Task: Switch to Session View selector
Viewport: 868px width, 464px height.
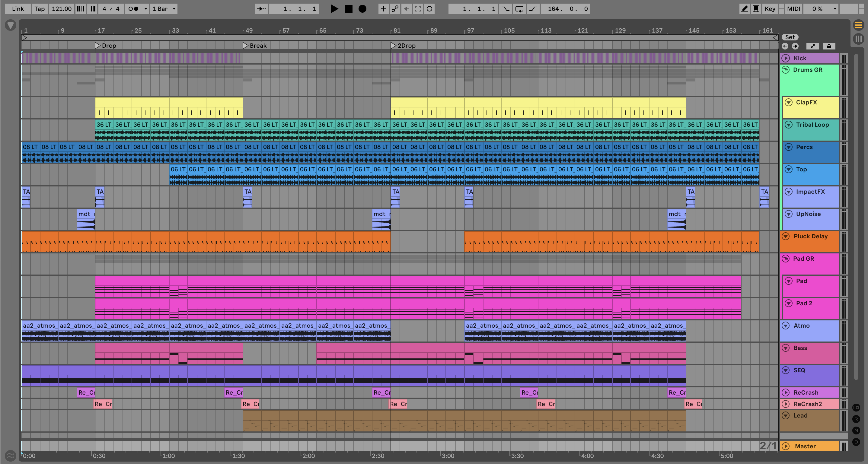Action: (858, 39)
